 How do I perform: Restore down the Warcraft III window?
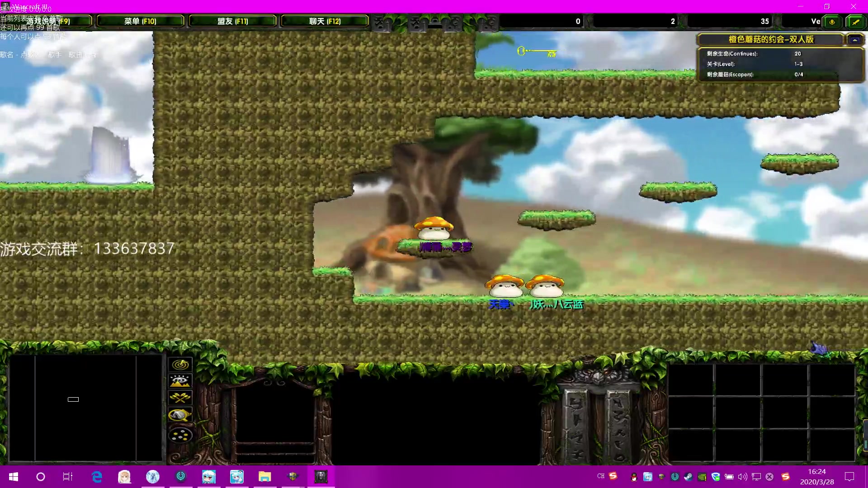[827, 6]
